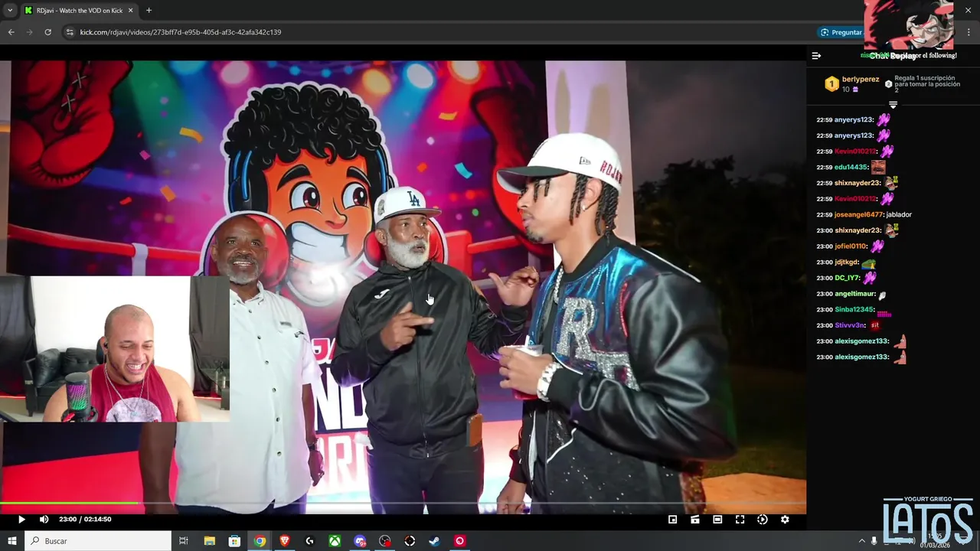Screen dimensions: 980x551
Task: Open jofiel0110 username in chat
Action: [851, 246]
